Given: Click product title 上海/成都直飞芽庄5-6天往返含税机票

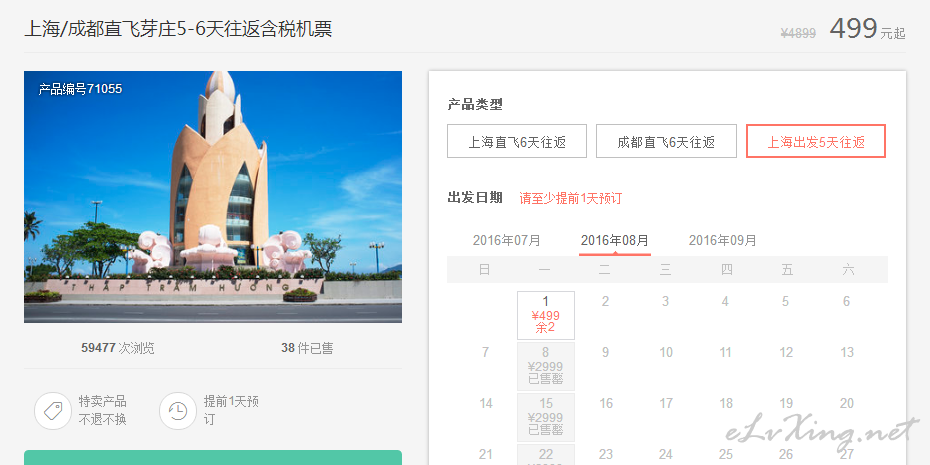Looking at the screenshot, I should coord(178,28).
